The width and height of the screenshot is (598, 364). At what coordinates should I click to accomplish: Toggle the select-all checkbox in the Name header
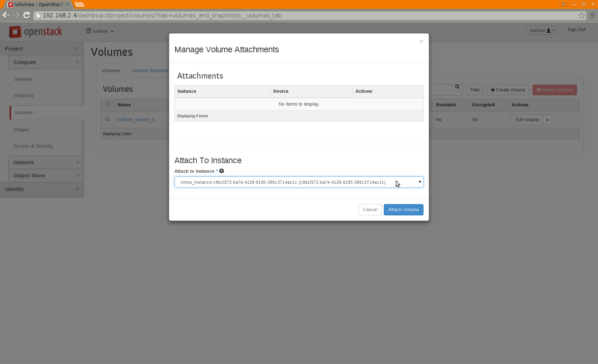pyautogui.click(x=106, y=104)
